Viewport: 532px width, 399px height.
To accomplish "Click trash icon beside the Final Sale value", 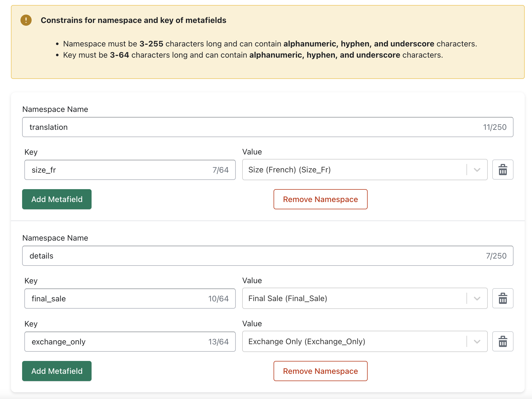I will [503, 298].
